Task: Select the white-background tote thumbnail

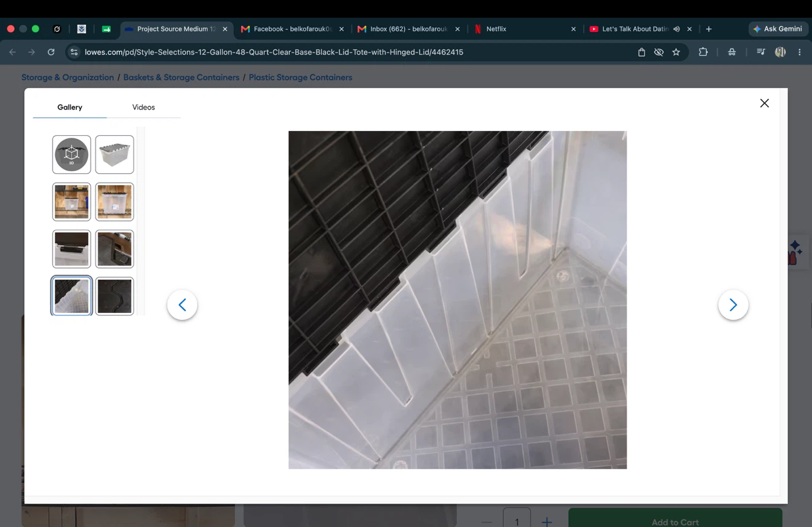Action: 114,154
